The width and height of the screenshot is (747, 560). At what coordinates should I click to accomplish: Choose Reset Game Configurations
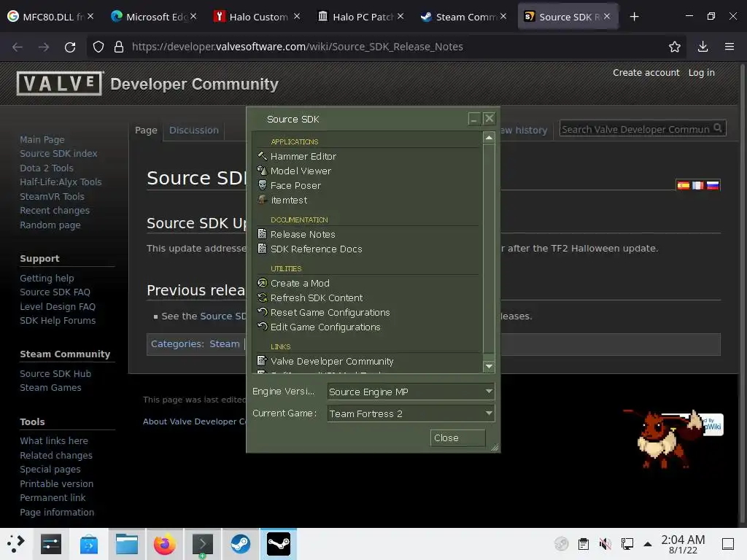[330, 312]
